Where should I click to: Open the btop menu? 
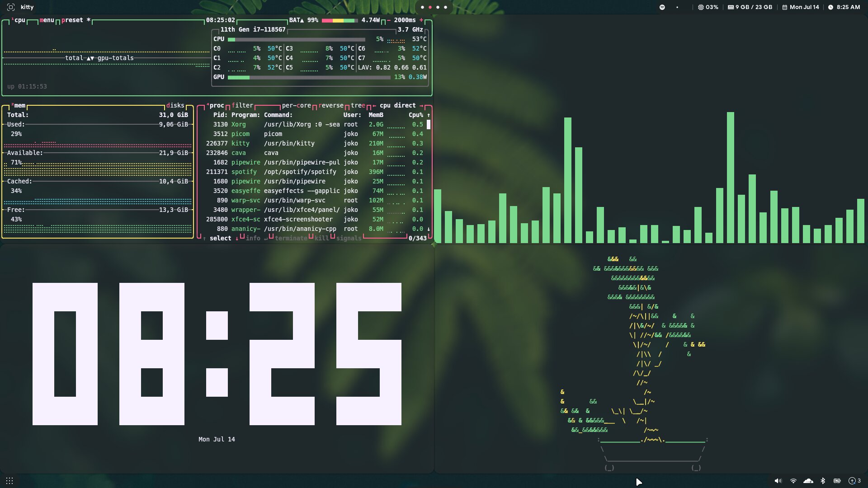pyautogui.click(x=47, y=20)
